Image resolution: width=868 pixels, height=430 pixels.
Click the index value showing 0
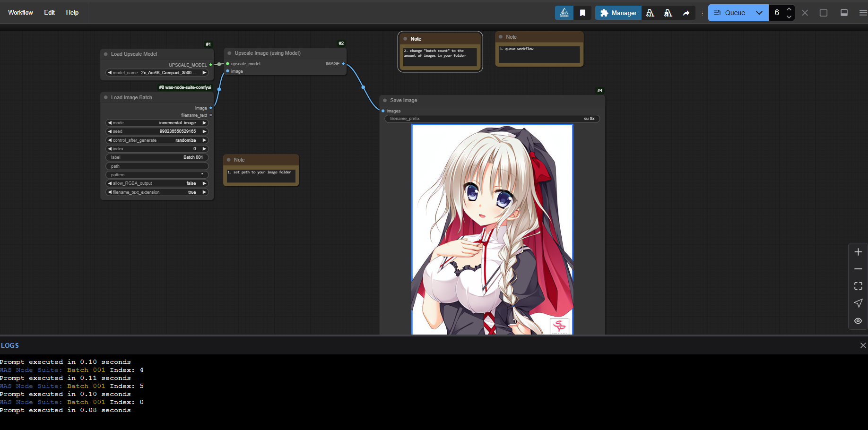pyautogui.click(x=194, y=149)
